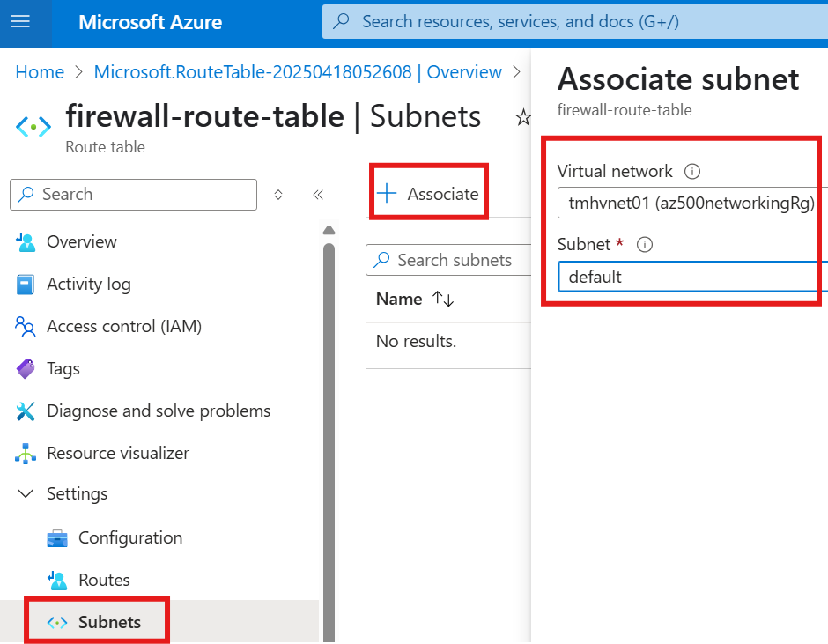Open the Tags page
Image resolution: width=828 pixels, height=644 pixels.
[63, 369]
